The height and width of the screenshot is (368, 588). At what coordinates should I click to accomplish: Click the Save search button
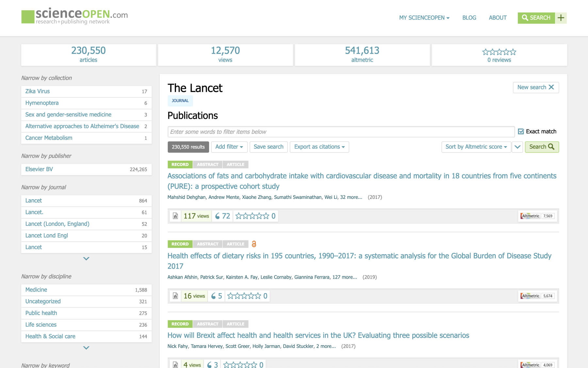pyautogui.click(x=269, y=147)
